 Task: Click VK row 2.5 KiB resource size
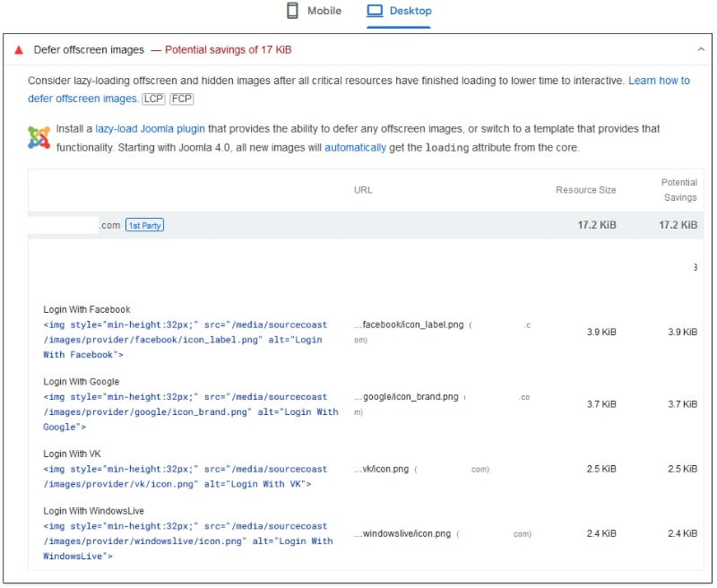[601, 469]
